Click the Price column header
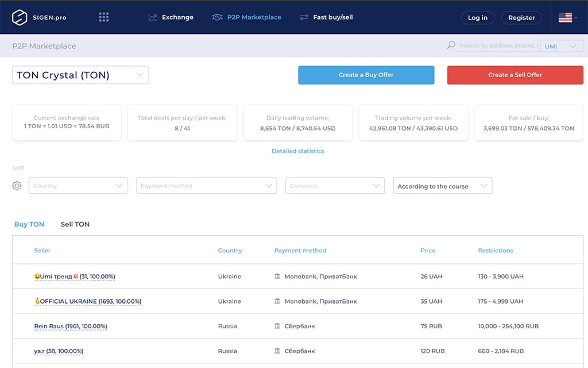 (428, 251)
